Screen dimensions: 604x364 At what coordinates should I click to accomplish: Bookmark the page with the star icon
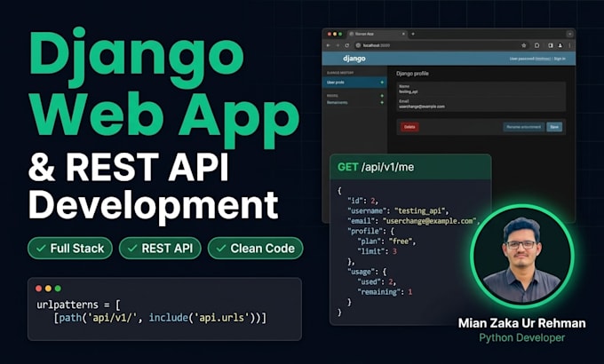524,45
